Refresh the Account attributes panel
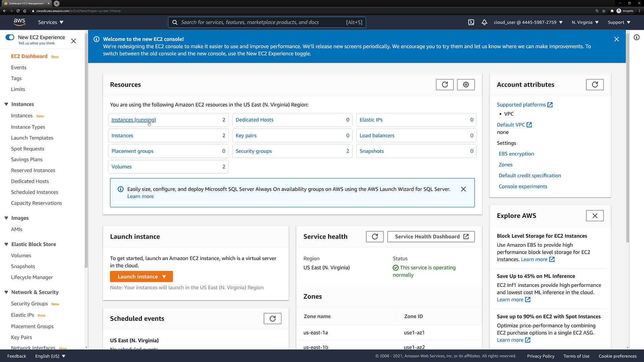This screenshot has width=644, height=362. click(x=595, y=84)
